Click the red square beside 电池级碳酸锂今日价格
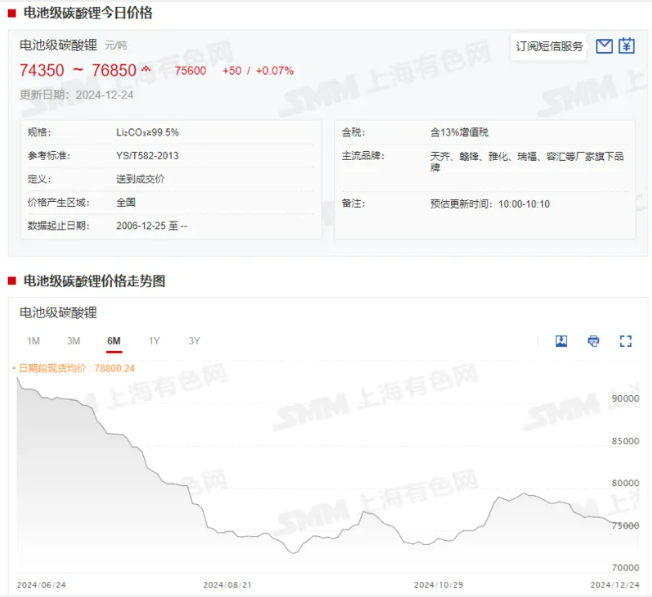Viewport: 652px width, 597px height. point(12,13)
